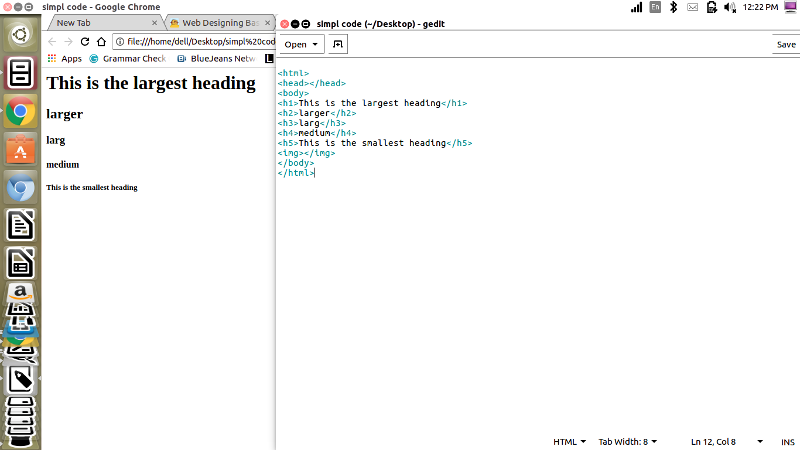Viewport: 800px width, 450px height.
Task: Open the battery indicator menu
Action: pos(711,7)
